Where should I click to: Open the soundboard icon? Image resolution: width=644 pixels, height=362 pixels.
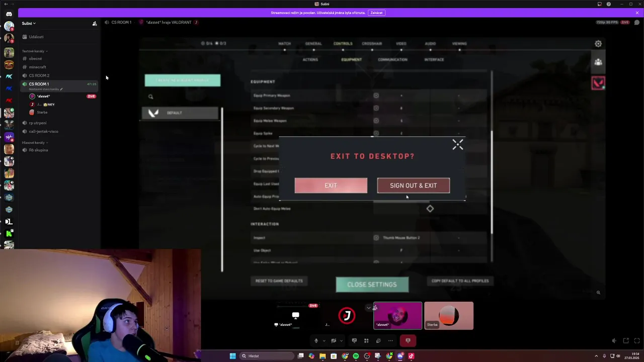point(378,341)
